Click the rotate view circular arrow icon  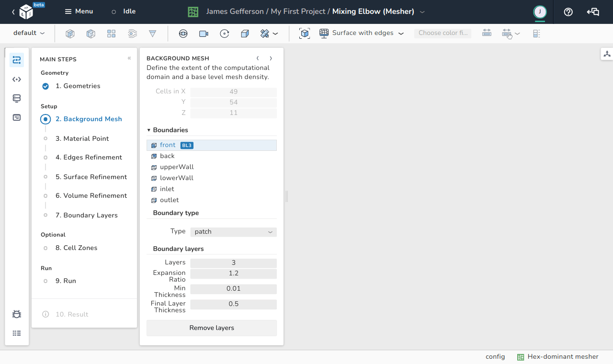click(x=224, y=34)
